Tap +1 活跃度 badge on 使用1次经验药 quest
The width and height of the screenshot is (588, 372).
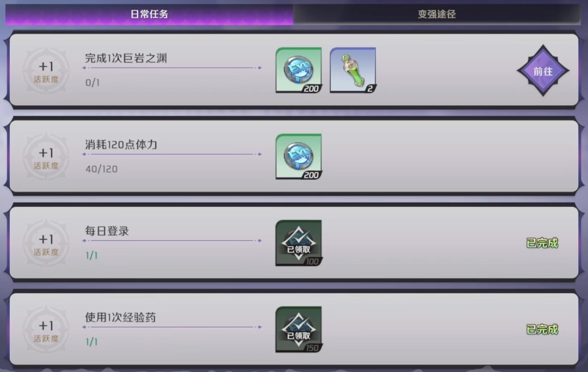46,330
